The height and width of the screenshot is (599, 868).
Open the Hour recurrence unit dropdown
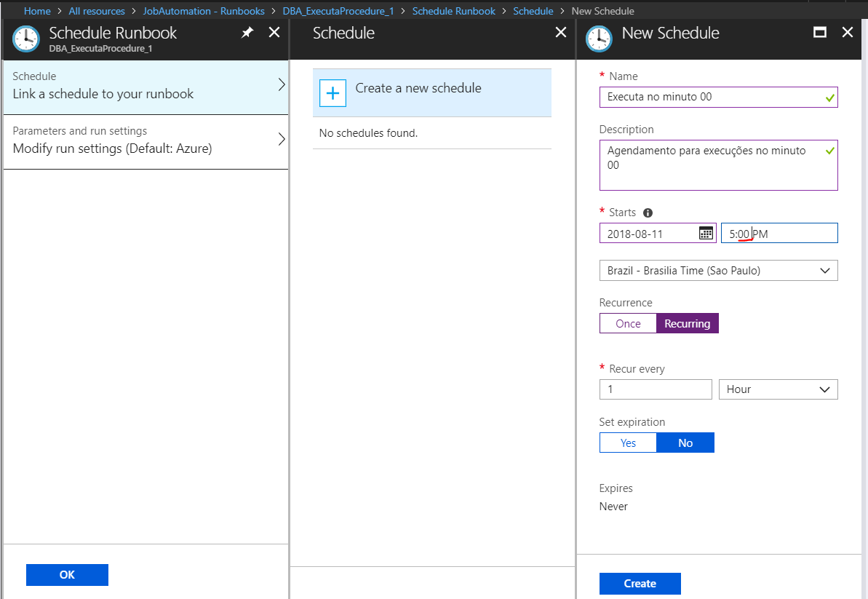click(778, 389)
